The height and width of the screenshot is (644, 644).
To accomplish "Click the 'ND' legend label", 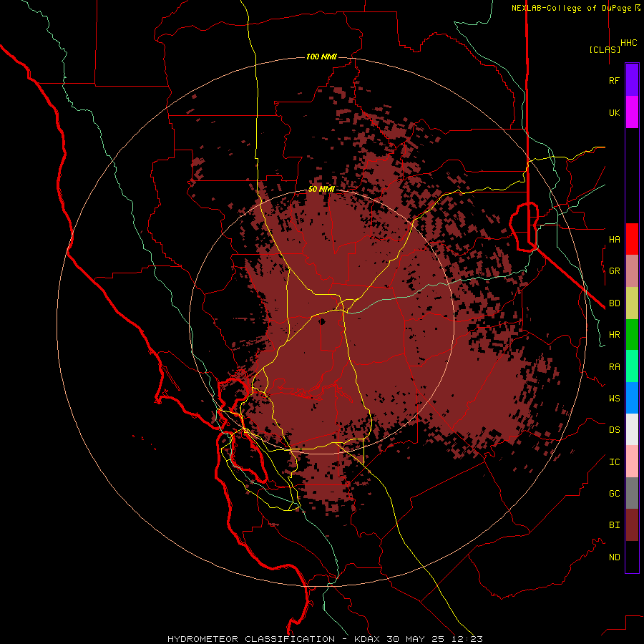I will (x=614, y=557).
